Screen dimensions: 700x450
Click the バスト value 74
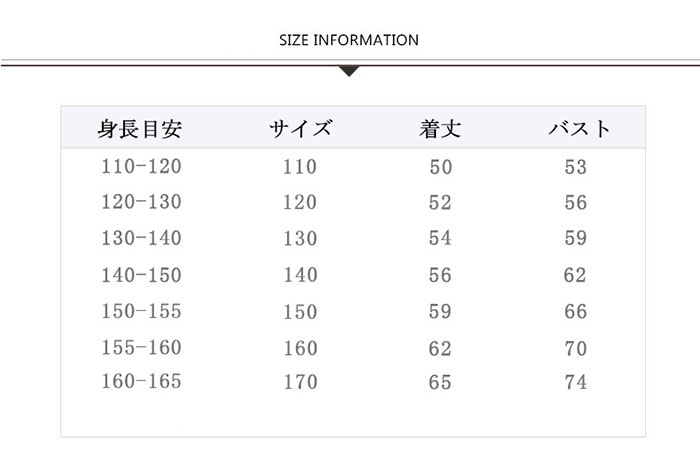575,382
